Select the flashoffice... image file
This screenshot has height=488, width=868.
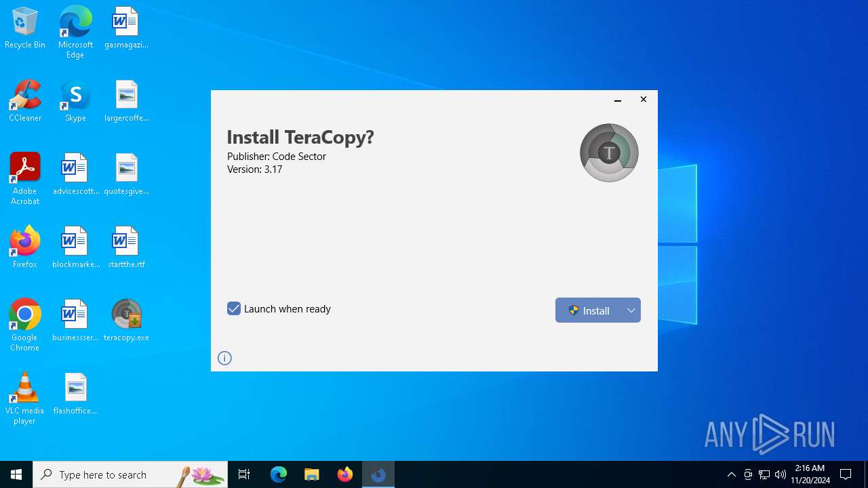tap(75, 394)
